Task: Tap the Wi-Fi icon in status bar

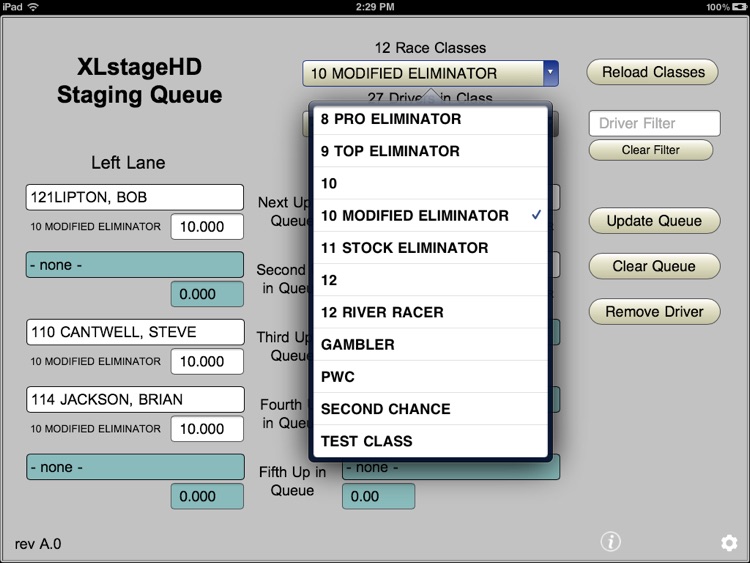Action: point(33,7)
